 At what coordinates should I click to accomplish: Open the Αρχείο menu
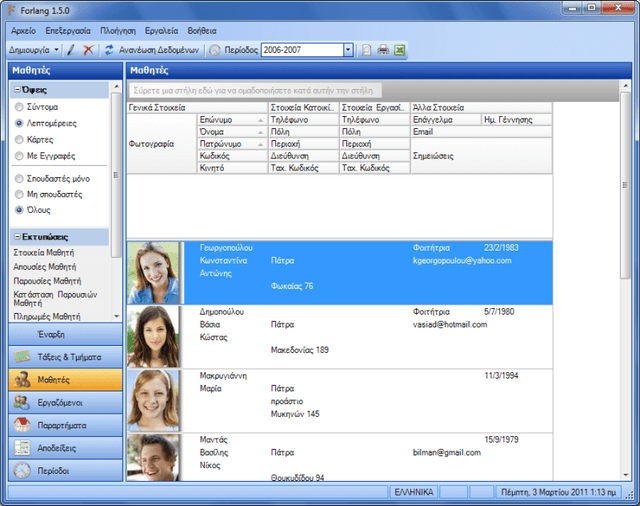(23, 31)
